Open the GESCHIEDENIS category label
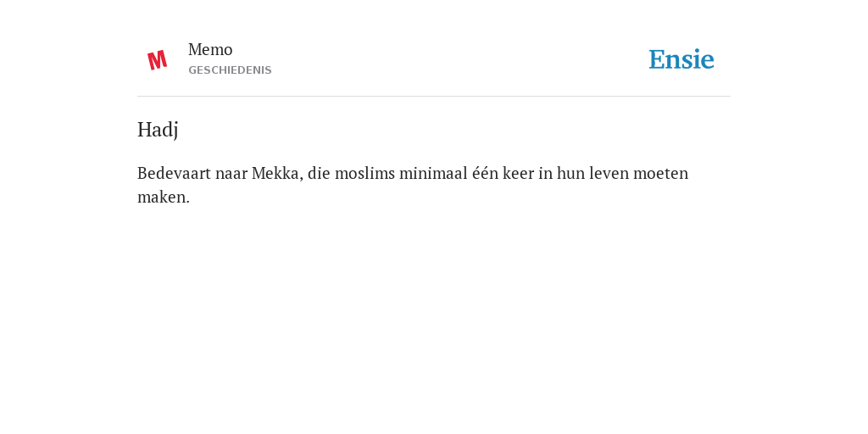Viewport: 868px width, 434px height. pyautogui.click(x=230, y=70)
